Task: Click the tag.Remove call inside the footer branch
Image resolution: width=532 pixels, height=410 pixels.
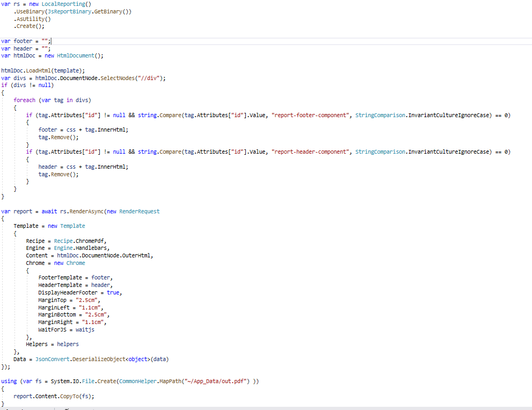Action: click(x=56, y=137)
